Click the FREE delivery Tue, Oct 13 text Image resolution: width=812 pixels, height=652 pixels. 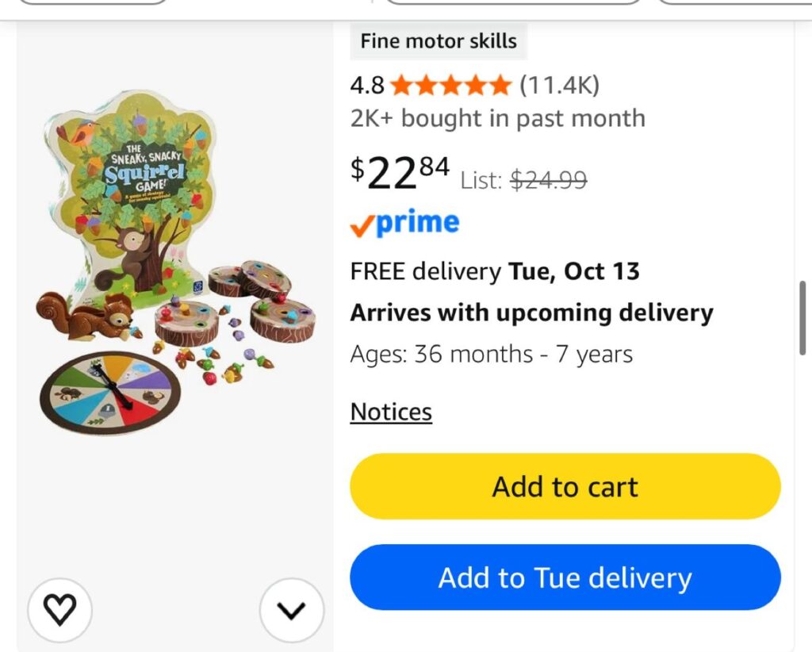[x=495, y=271]
